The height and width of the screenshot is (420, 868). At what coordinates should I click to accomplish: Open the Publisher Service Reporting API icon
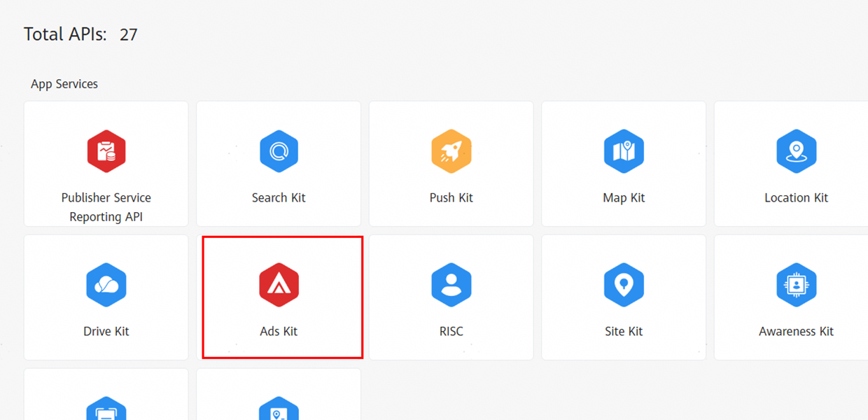pyautogui.click(x=106, y=151)
